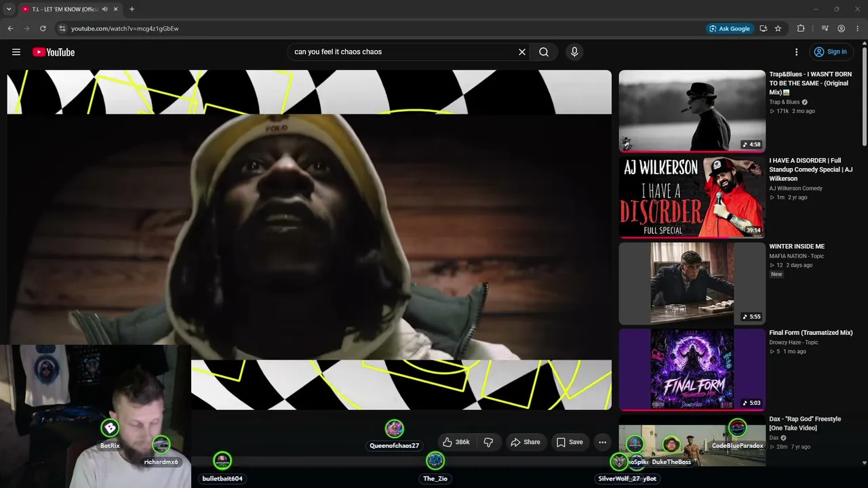This screenshot has height=488, width=868.
Task: Save the video to a playlist
Action: tap(570, 442)
